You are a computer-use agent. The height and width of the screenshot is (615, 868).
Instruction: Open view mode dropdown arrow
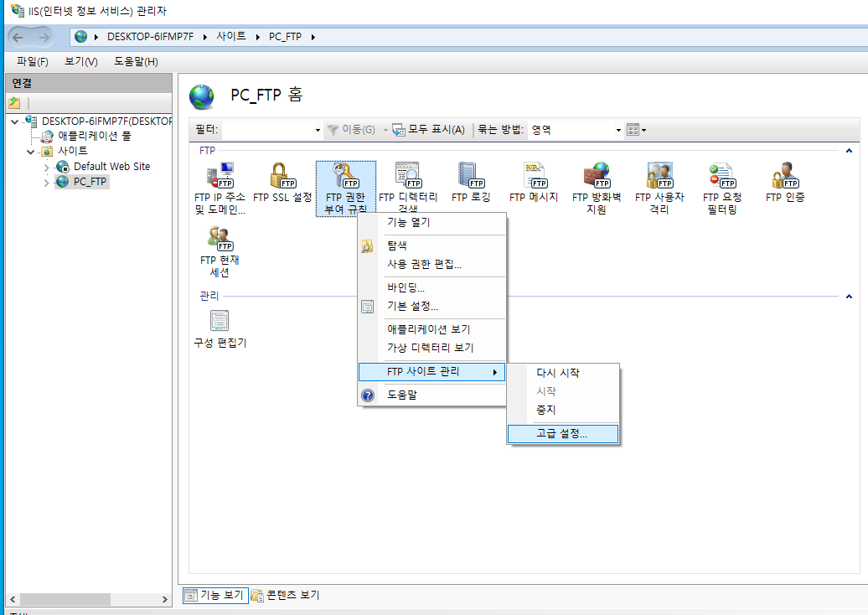pyautogui.click(x=643, y=130)
